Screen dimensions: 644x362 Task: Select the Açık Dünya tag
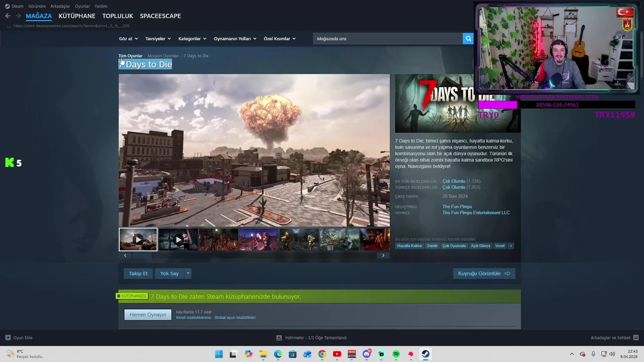click(480, 246)
